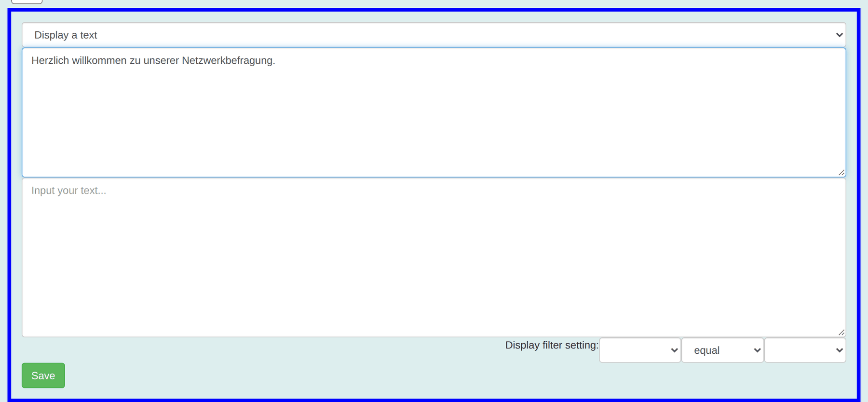
Task: Open the last filter value dropdown
Action: tap(805, 350)
